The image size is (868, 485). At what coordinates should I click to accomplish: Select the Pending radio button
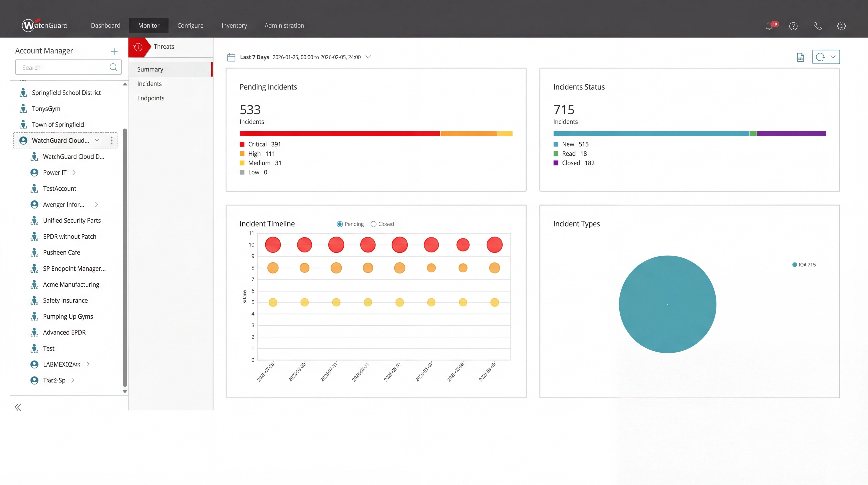tap(340, 224)
